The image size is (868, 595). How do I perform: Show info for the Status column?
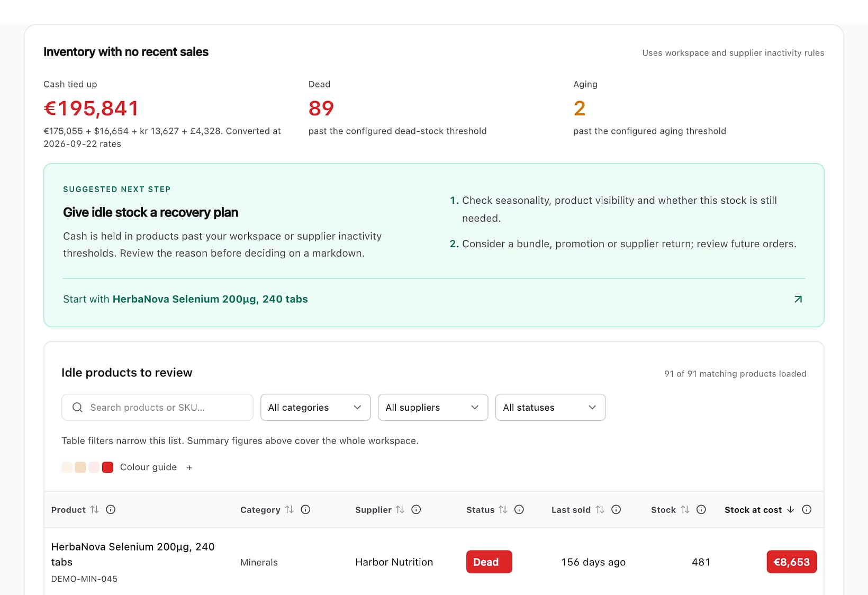coord(519,509)
